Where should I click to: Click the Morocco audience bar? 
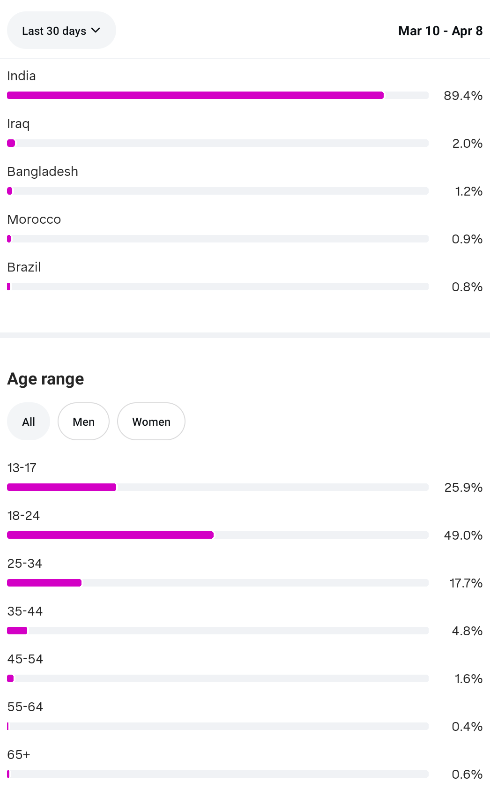click(218, 239)
